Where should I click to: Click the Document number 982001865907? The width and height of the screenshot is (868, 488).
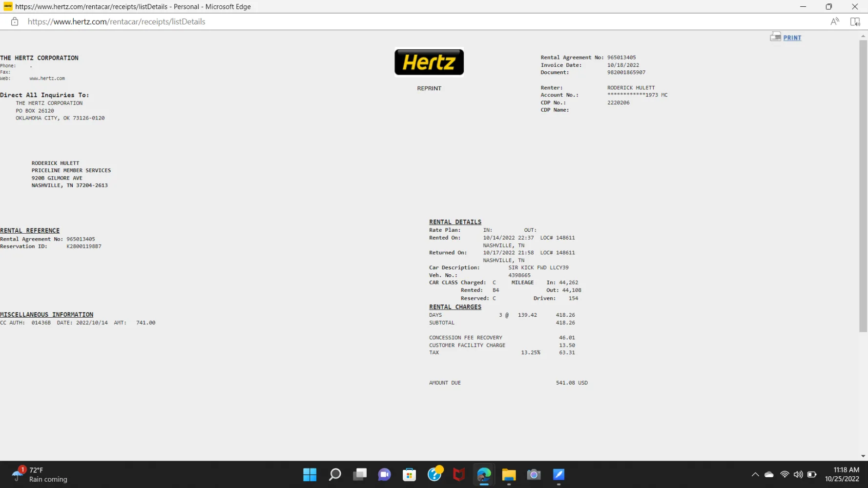pyautogui.click(x=626, y=73)
